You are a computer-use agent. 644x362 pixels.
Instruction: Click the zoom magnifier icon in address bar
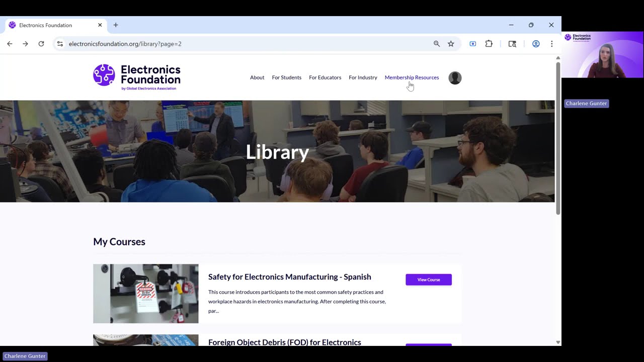(x=437, y=44)
